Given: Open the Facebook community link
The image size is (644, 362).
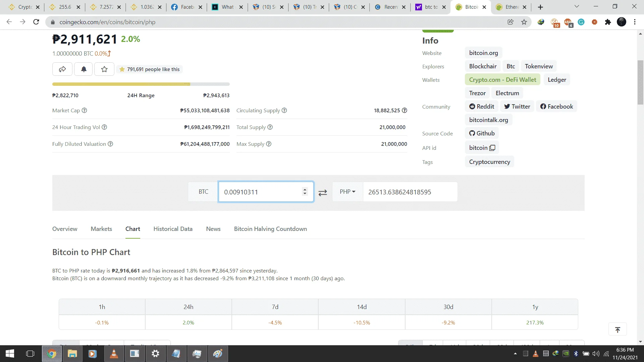Looking at the screenshot, I should (x=556, y=107).
